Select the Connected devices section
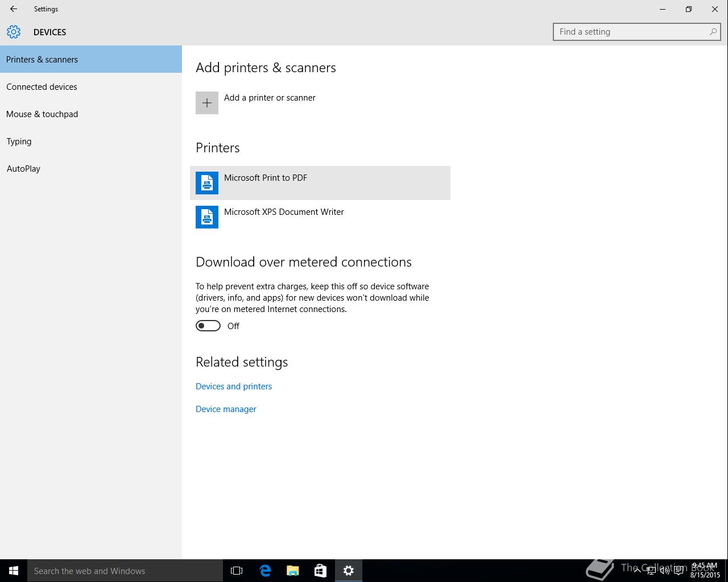The height and width of the screenshot is (582, 728). click(x=42, y=87)
